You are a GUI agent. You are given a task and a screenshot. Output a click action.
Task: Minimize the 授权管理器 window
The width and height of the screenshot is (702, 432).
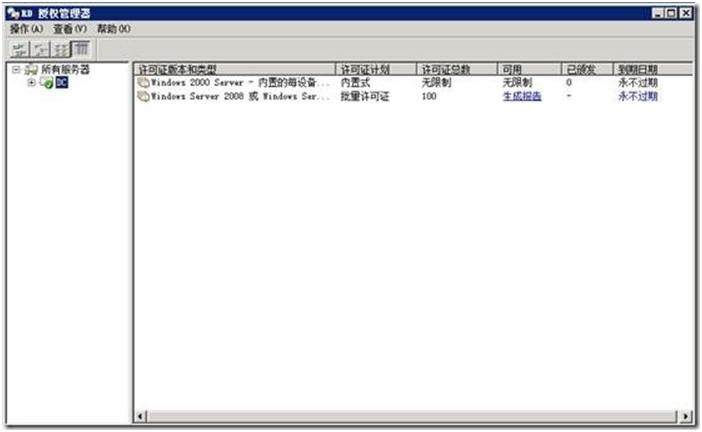[x=658, y=13]
